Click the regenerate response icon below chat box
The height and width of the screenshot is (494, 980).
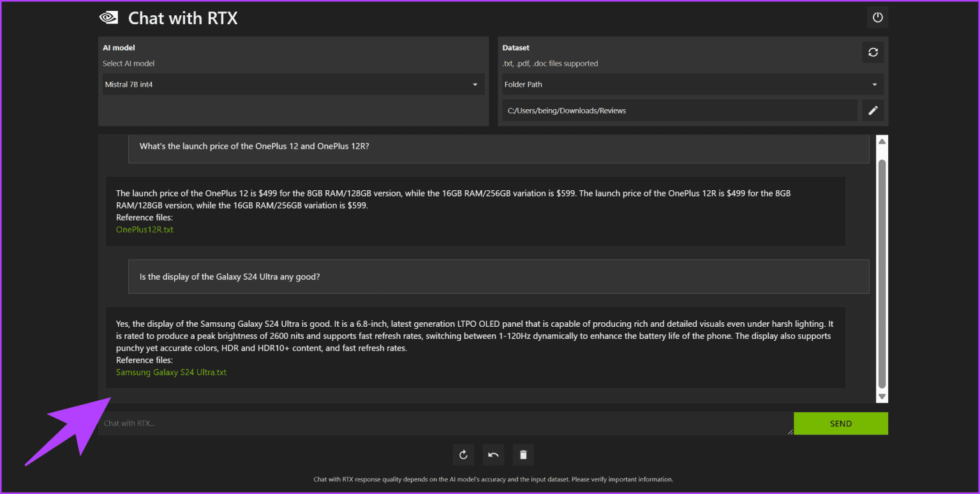point(463,454)
